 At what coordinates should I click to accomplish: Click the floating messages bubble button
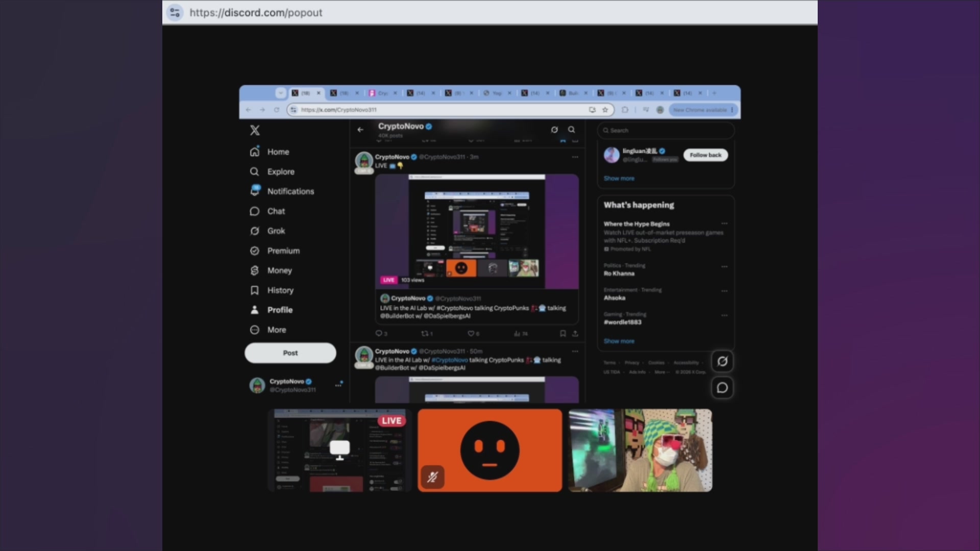[722, 388]
